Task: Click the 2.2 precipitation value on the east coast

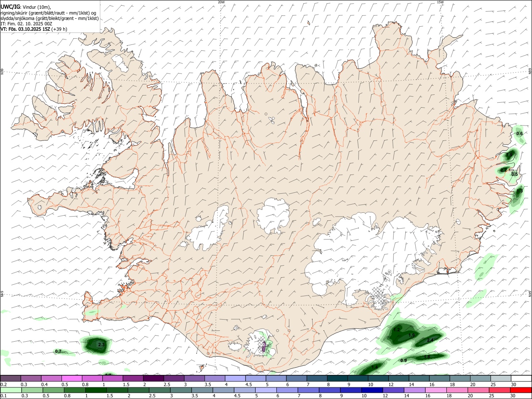Action: pos(504,170)
